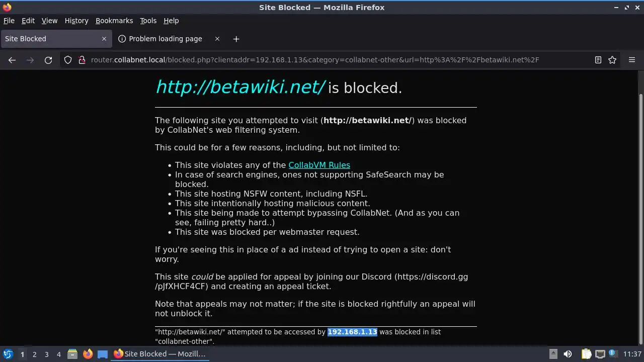Close the Problem loading page tab

click(x=217, y=39)
